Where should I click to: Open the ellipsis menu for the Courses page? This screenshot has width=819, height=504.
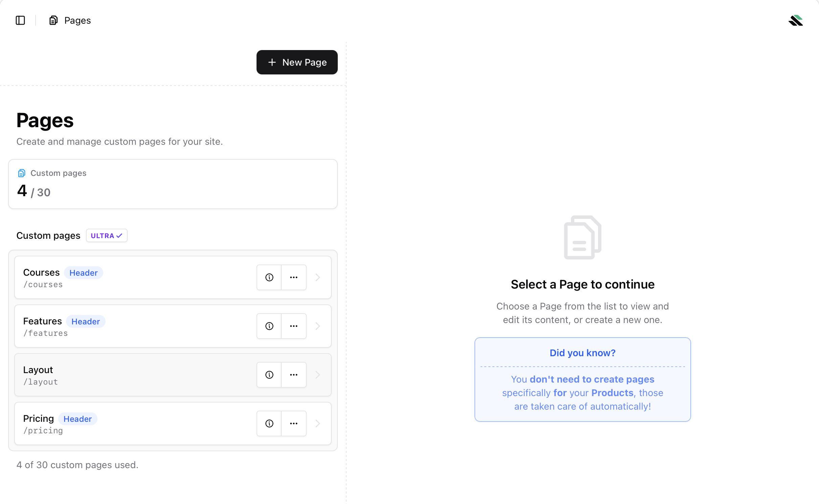point(294,277)
